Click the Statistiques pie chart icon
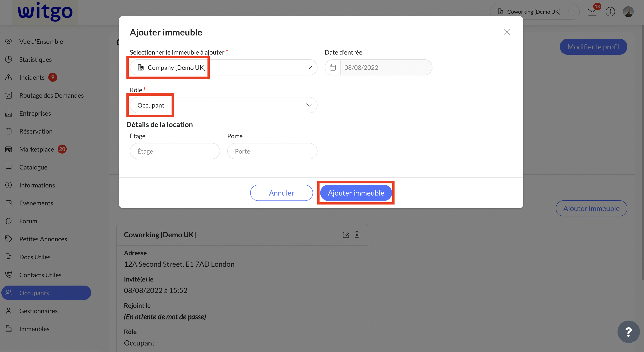The height and width of the screenshot is (352, 644). (9, 59)
